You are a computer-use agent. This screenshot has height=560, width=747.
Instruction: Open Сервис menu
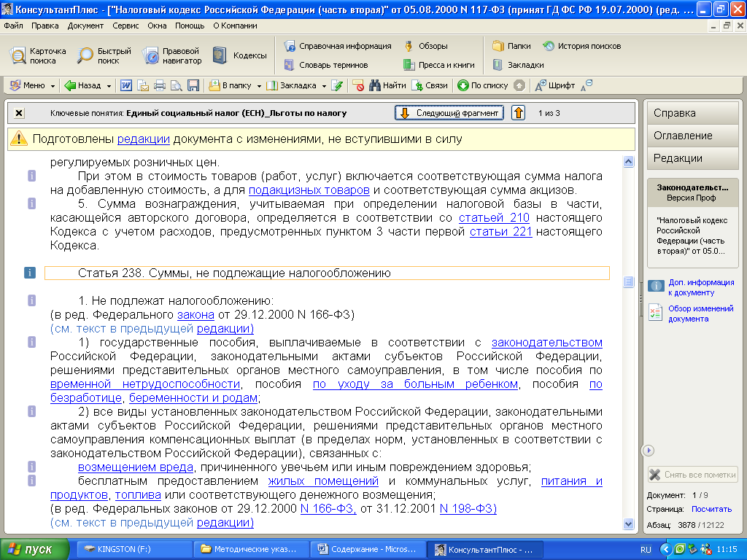click(x=125, y=26)
